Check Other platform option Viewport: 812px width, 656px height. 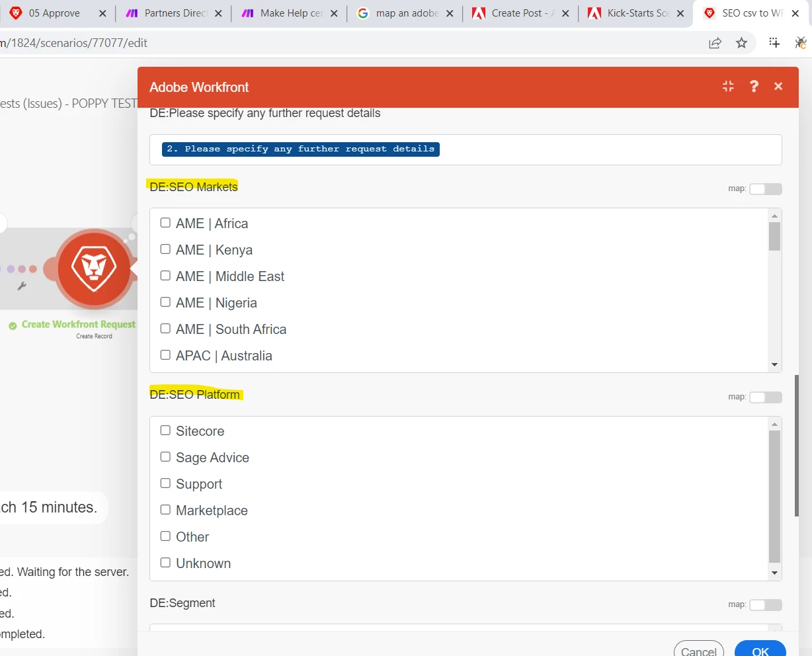click(x=165, y=536)
